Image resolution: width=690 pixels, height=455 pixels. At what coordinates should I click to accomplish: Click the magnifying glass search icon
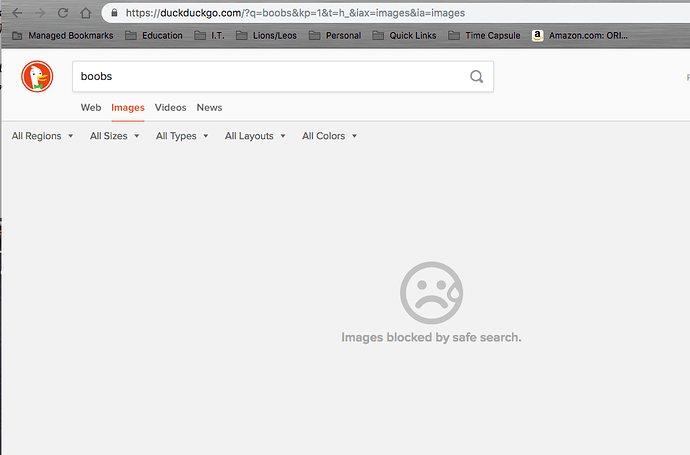[x=477, y=77]
